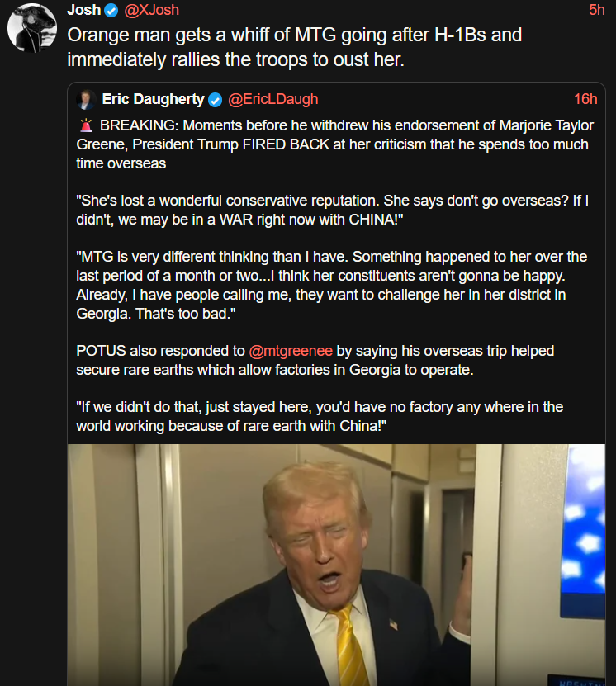Click Josh's blue verified badge

click(x=111, y=10)
